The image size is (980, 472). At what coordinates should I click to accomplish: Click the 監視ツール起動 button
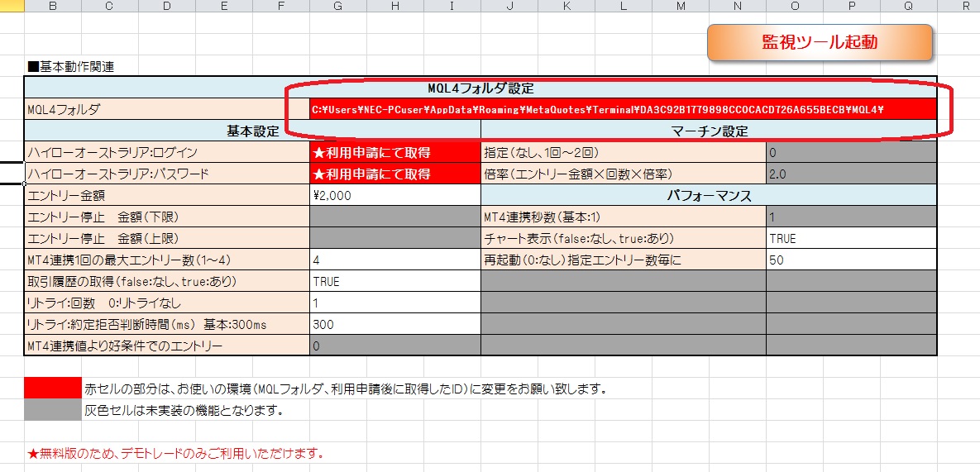pyautogui.click(x=820, y=42)
